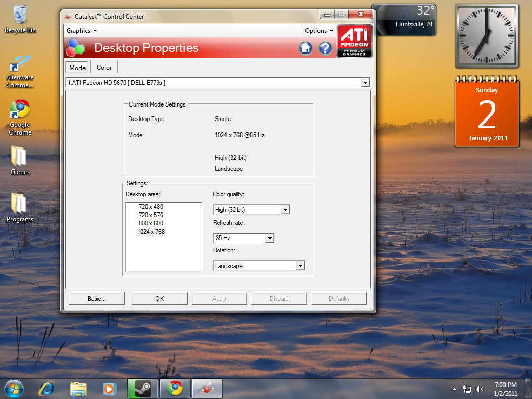This screenshot has width=532, height=399.
Task: Open Windows Media Player from taskbar
Action: [x=110, y=389]
